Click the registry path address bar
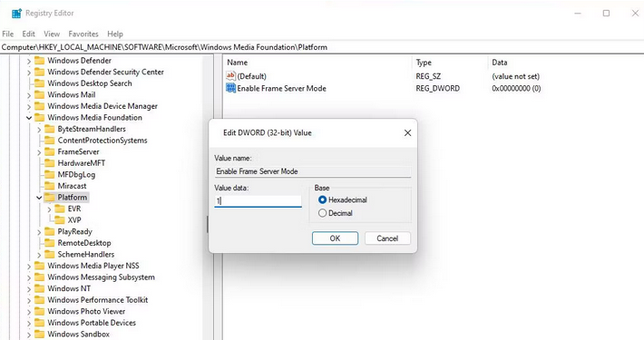This screenshot has height=340, width=644. (322, 47)
